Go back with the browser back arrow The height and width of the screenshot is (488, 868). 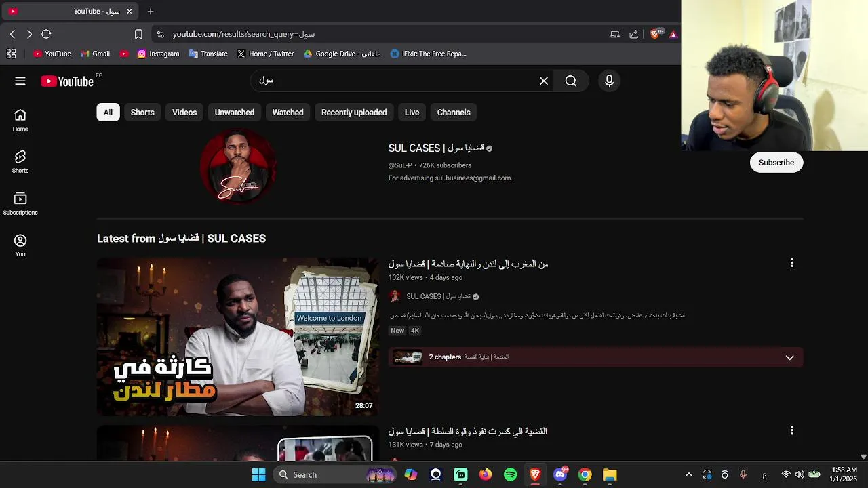pyautogui.click(x=12, y=34)
